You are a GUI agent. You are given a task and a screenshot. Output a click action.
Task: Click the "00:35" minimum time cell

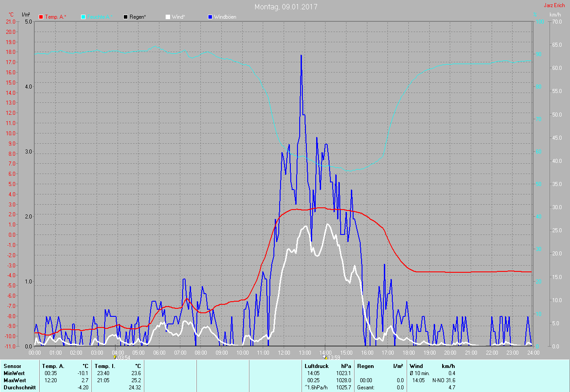(51, 373)
